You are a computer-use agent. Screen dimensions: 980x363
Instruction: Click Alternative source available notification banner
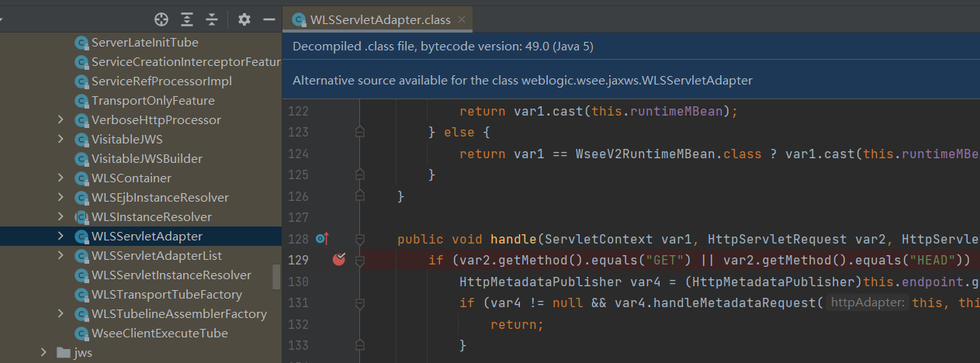pos(631,80)
